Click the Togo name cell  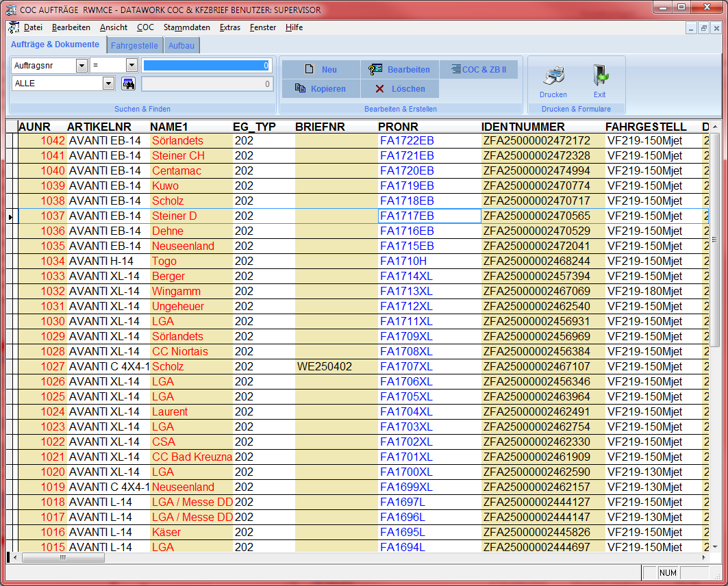(191, 262)
